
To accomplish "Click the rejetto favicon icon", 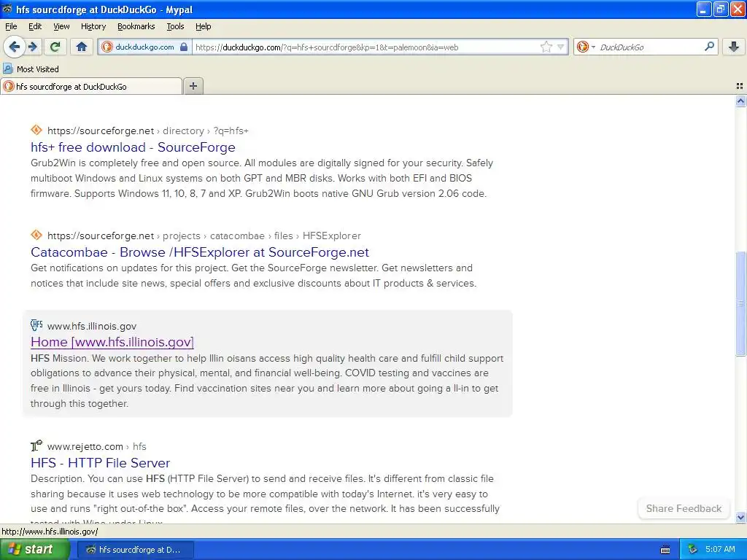I will pyautogui.click(x=36, y=446).
